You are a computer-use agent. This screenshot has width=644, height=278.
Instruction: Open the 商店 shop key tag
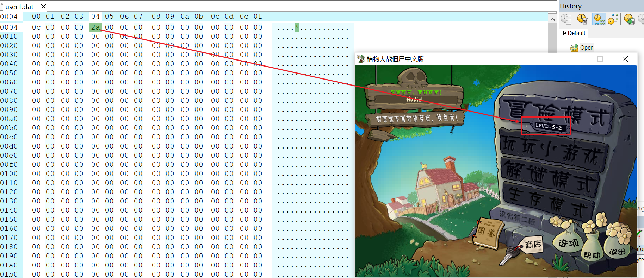(533, 244)
